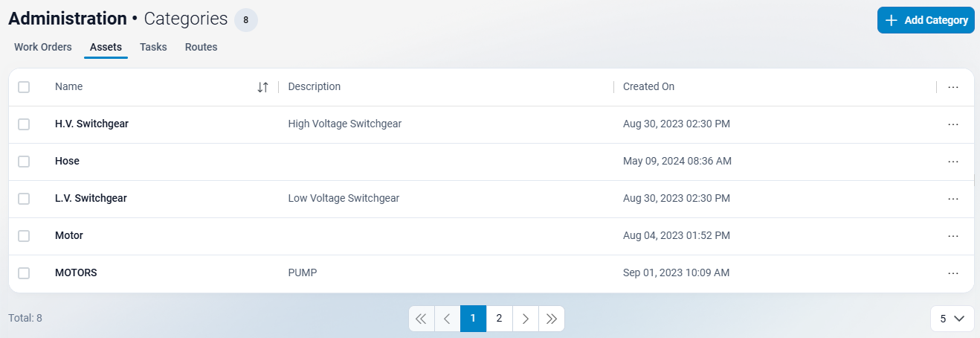Open the table header options ellipsis menu

(953, 87)
